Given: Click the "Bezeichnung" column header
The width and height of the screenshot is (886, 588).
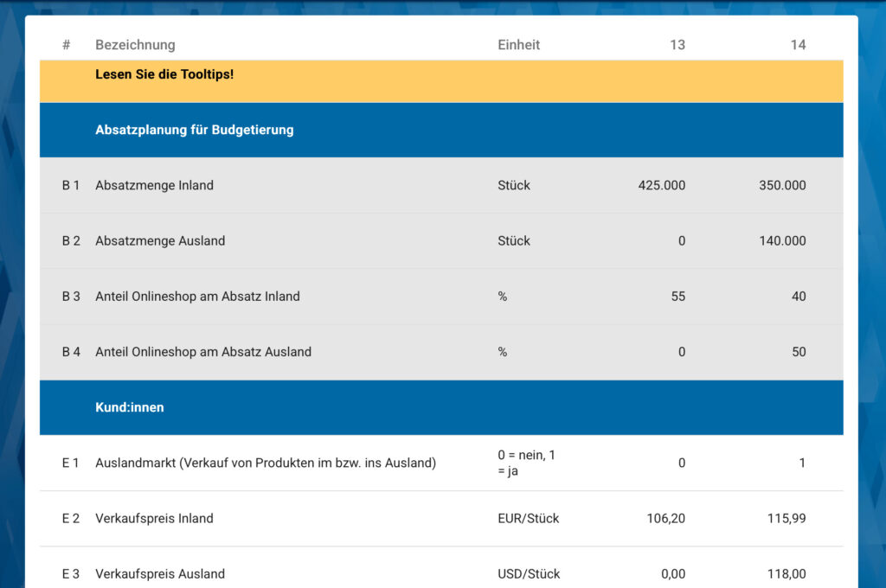Looking at the screenshot, I should 135,45.
